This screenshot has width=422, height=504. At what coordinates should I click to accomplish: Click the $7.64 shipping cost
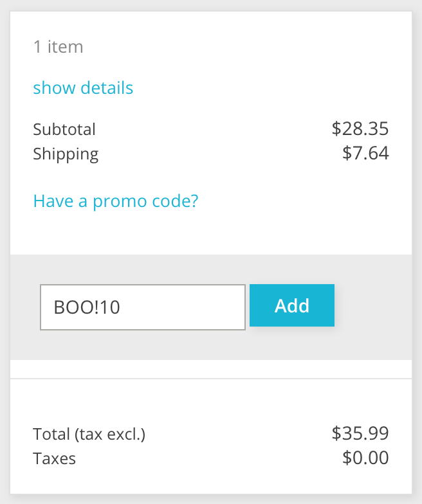click(x=365, y=154)
